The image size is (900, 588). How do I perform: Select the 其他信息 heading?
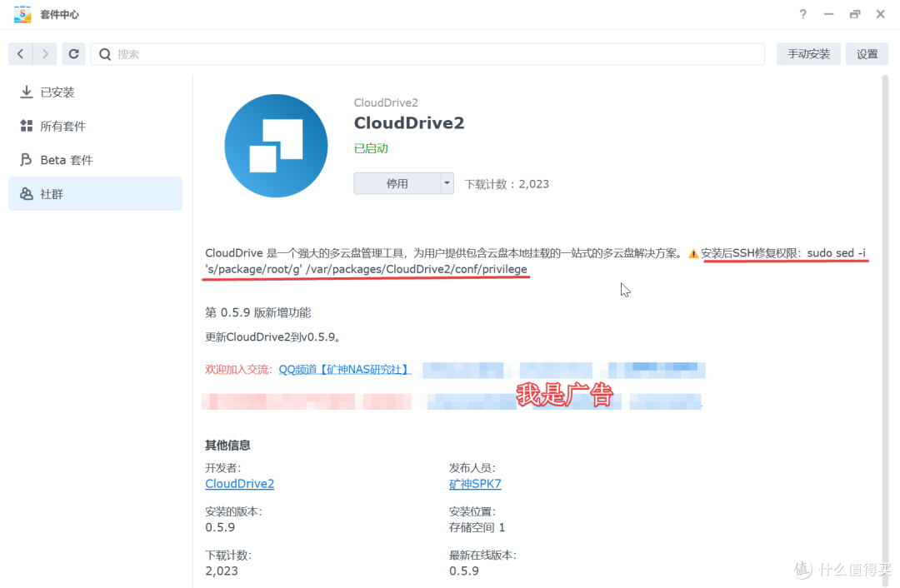point(227,445)
